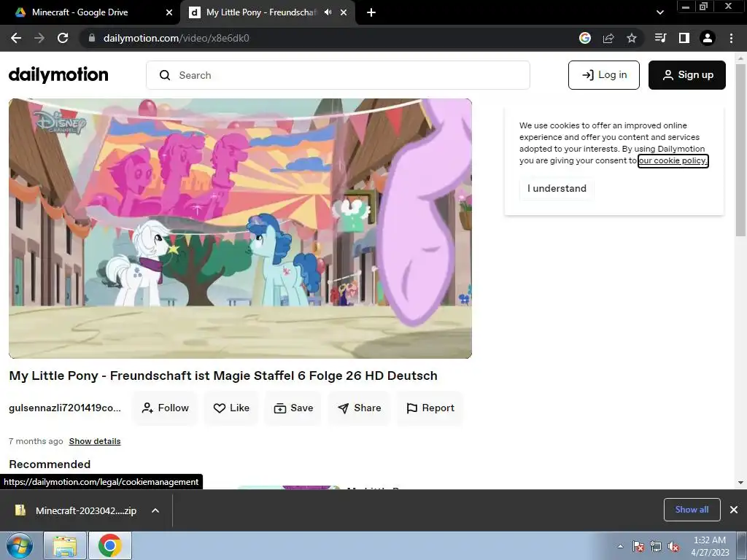
Task: Click the Sign up button
Action: 687,75
